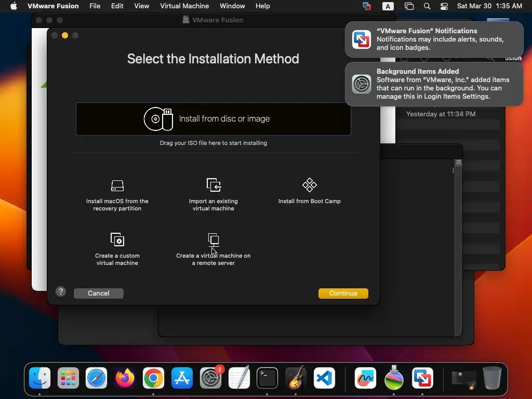This screenshot has width=532, height=399.
Task: Open the VMware Fusion application menu
Action: [x=53, y=6]
